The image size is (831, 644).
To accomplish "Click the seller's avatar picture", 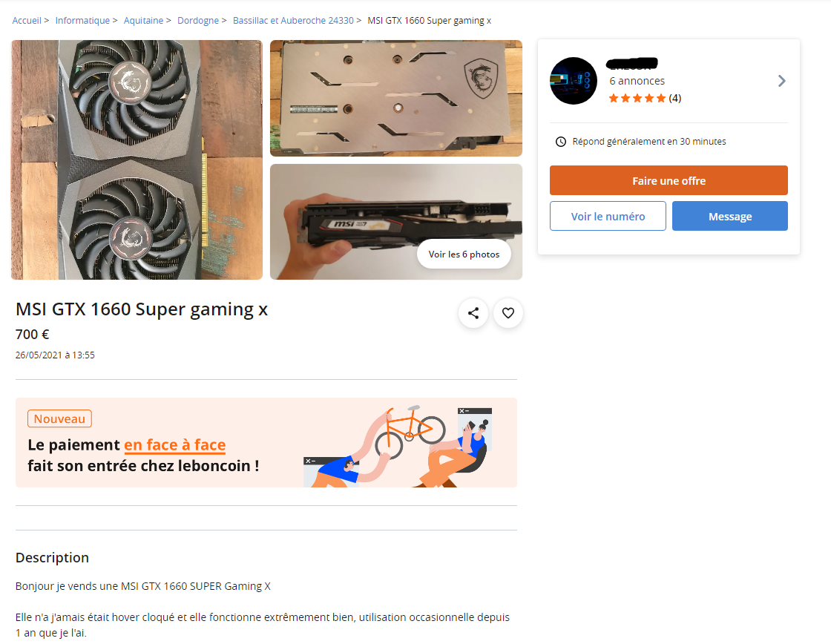I will click(574, 81).
